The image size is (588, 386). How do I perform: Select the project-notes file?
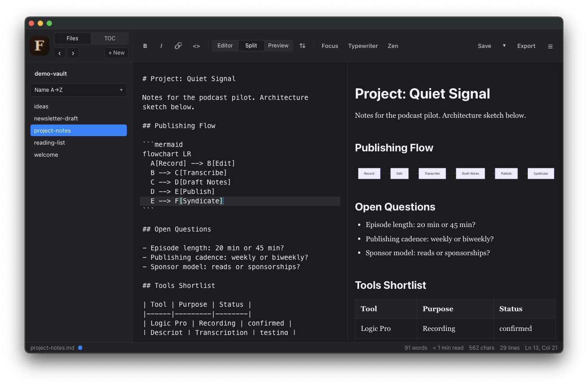(78, 130)
